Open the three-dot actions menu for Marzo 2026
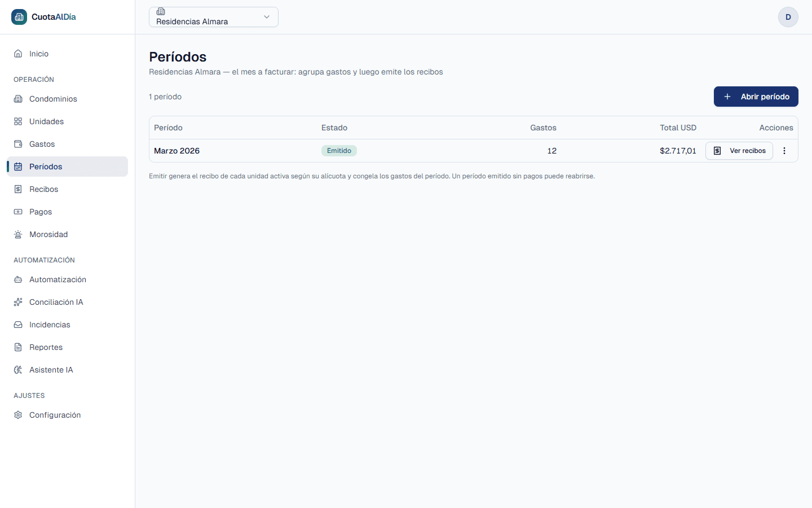 pyautogui.click(x=784, y=151)
